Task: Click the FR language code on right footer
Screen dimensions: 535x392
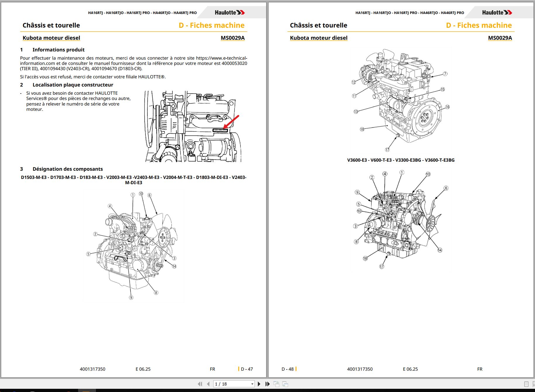Action: (480, 369)
